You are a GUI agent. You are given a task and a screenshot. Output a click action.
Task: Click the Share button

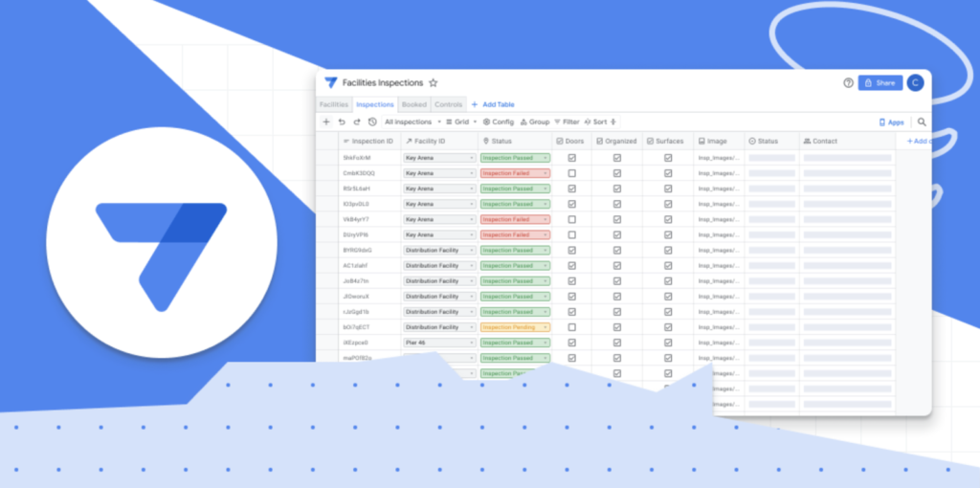click(x=880, y=83)
